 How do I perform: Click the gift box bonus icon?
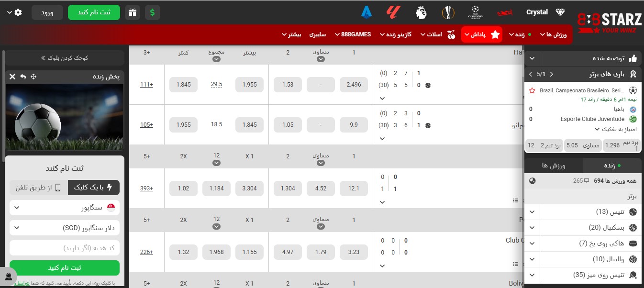(133, 12)
